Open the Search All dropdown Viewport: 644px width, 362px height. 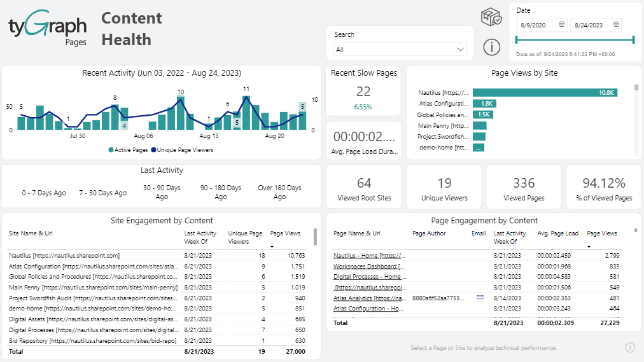[x=400, y=50]
